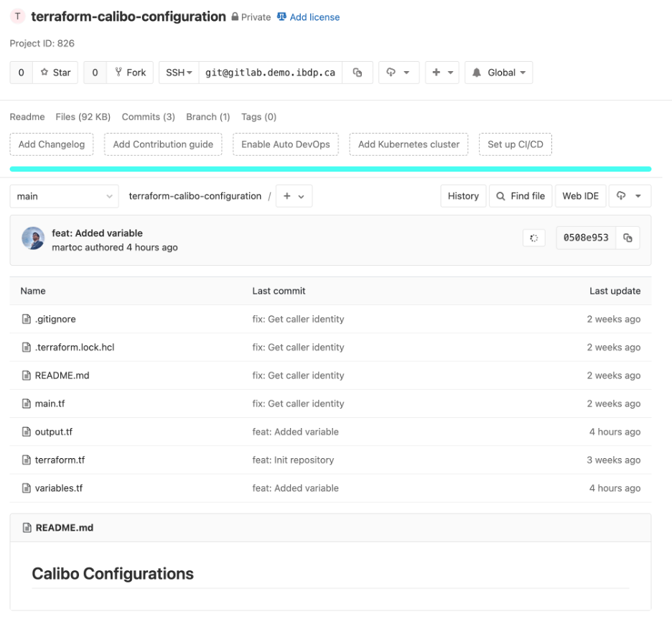Click the Find file search button
Screen dimensions: 672x642
pyautogui.click(x=521, y=196)
